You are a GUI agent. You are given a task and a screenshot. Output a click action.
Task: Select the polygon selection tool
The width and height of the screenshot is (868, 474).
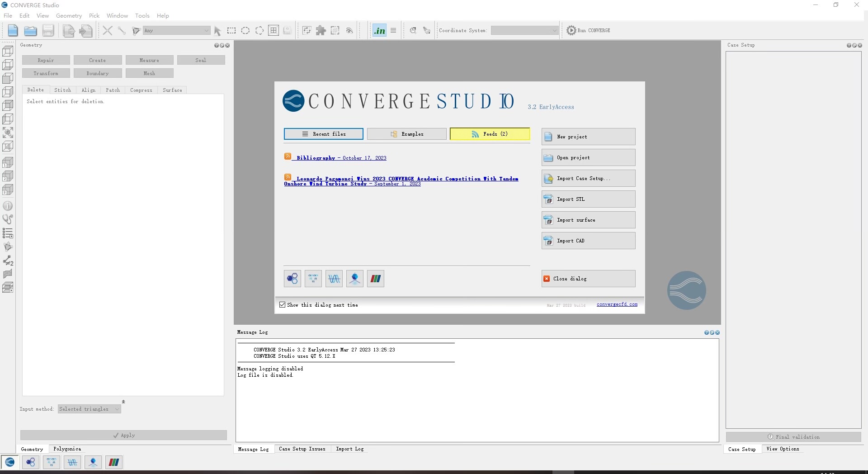tap(259, 30)
